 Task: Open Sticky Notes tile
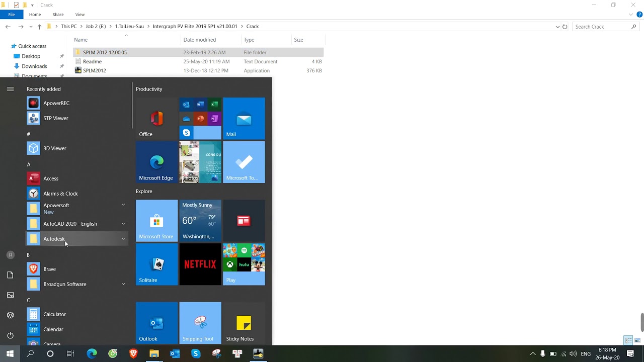244,323
